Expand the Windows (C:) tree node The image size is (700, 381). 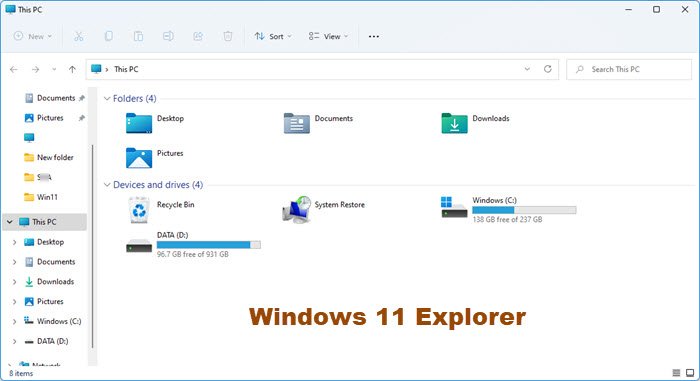(x=14, y=321)
